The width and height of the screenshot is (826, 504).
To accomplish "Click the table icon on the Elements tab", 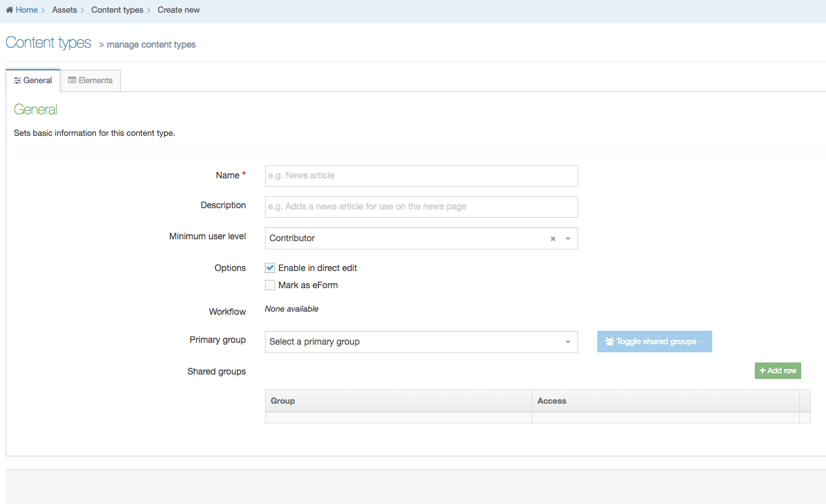I will (71, 80).
